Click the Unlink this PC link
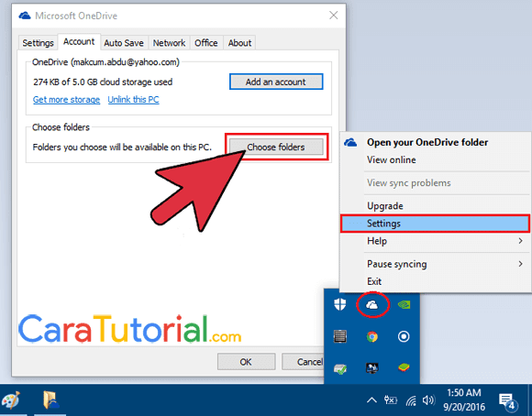This screenshot has width=532, height=416. 133,100
